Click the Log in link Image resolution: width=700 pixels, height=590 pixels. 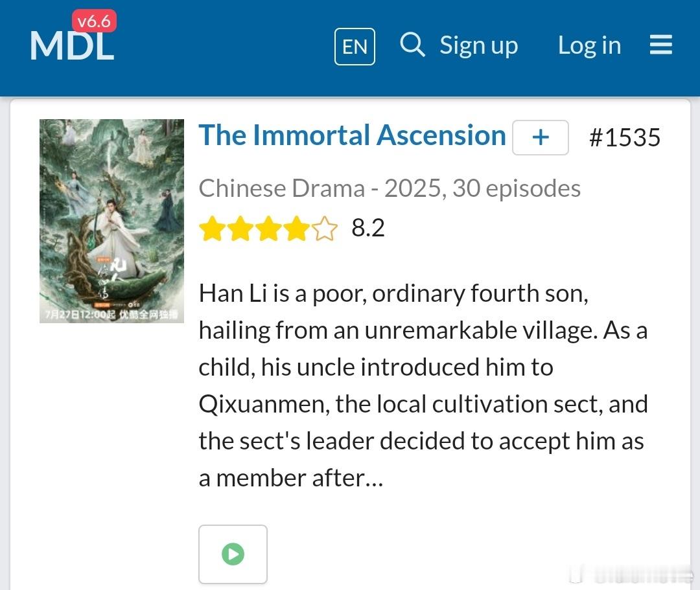(589, 45)
